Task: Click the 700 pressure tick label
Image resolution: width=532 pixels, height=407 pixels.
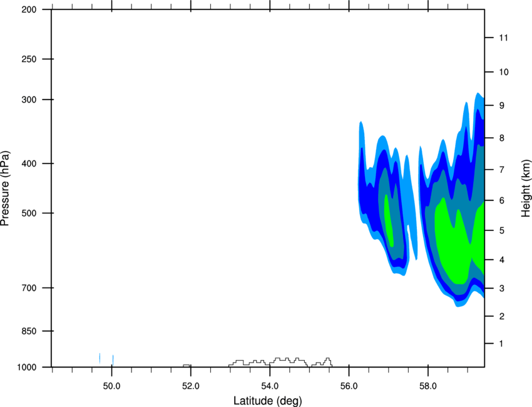Action: (29, 288)
